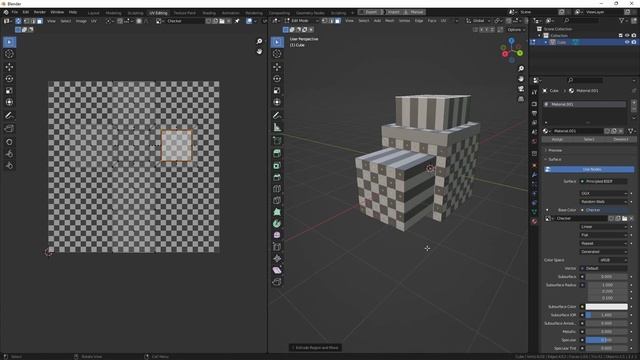
Task: Select the Move tool in UV editor toolbar
Action: click(x=9, y=67)
